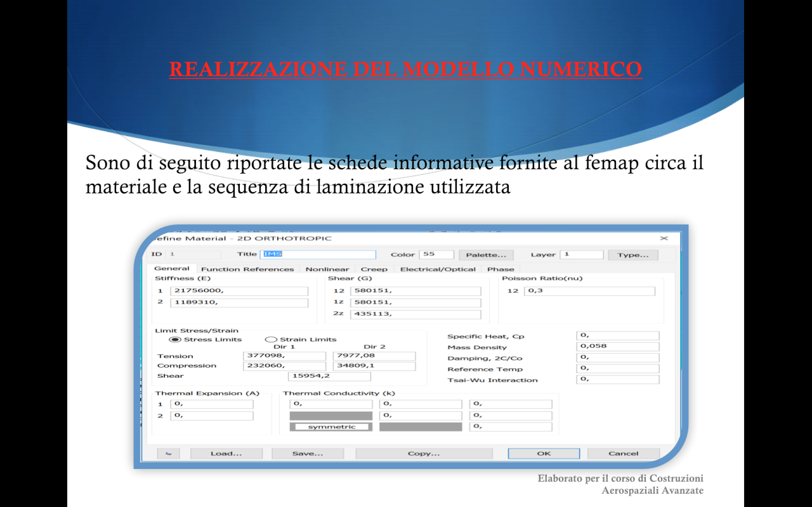Close the Define Material dialog with X
The image size is (812, 507).
pyautogui.click(x=664, y=238)
